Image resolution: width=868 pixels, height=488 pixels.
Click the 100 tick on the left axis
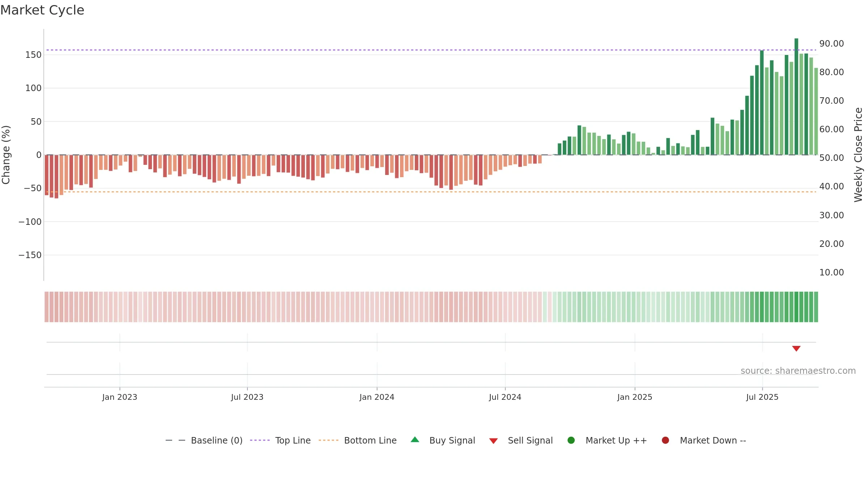tap(33, 88)
